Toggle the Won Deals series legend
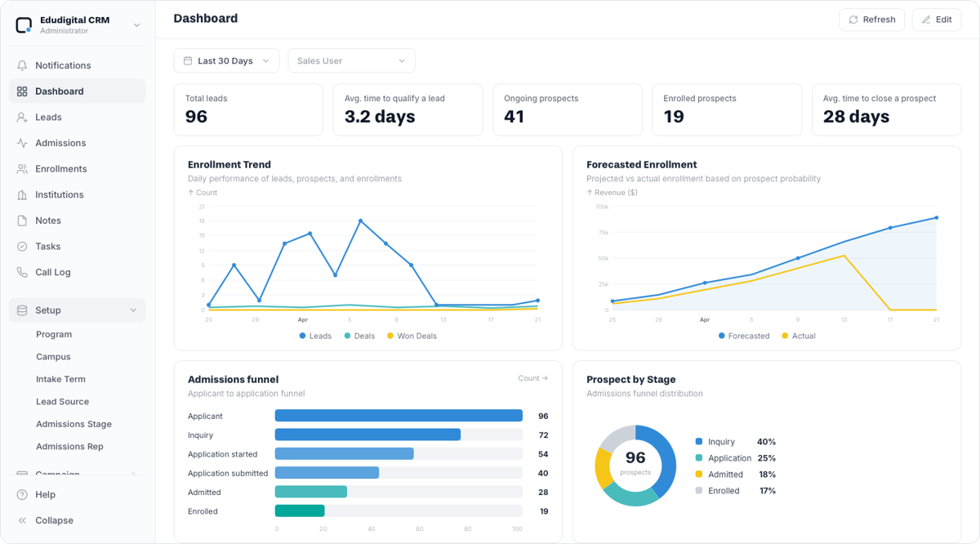 coord(412,336)
